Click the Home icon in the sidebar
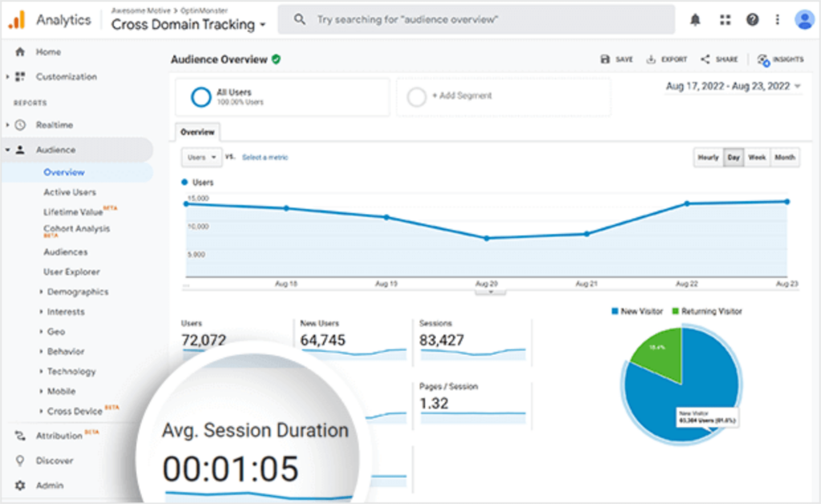821x504 pixels. click(x=19, y=51)
